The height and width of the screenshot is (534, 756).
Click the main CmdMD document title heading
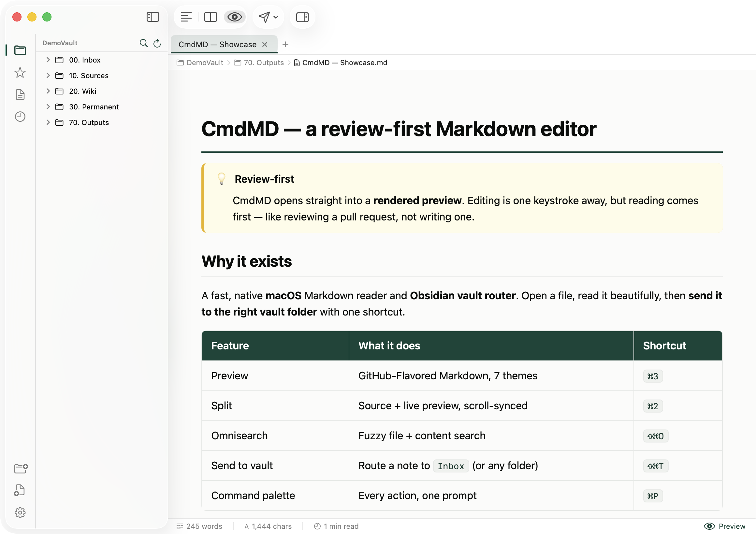399,129
